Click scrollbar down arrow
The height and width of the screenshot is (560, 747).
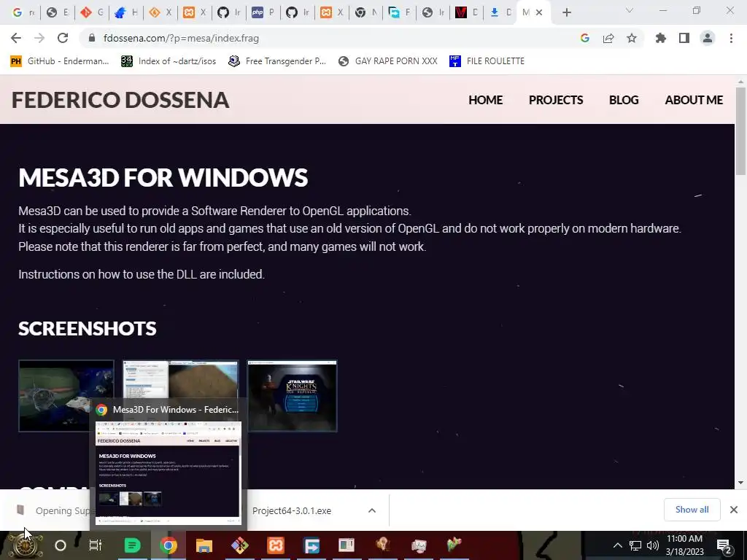click(740, 483)
